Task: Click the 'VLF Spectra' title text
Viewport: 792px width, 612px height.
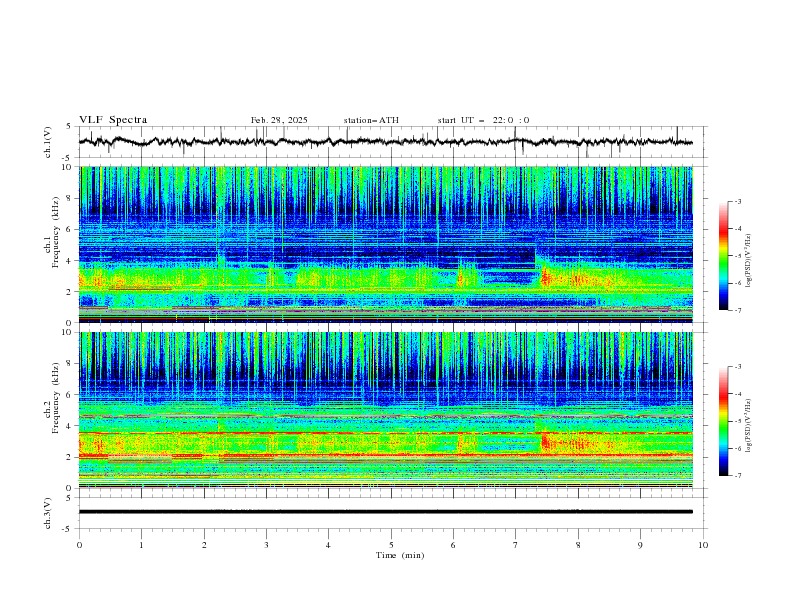Action: pos(113,120)
